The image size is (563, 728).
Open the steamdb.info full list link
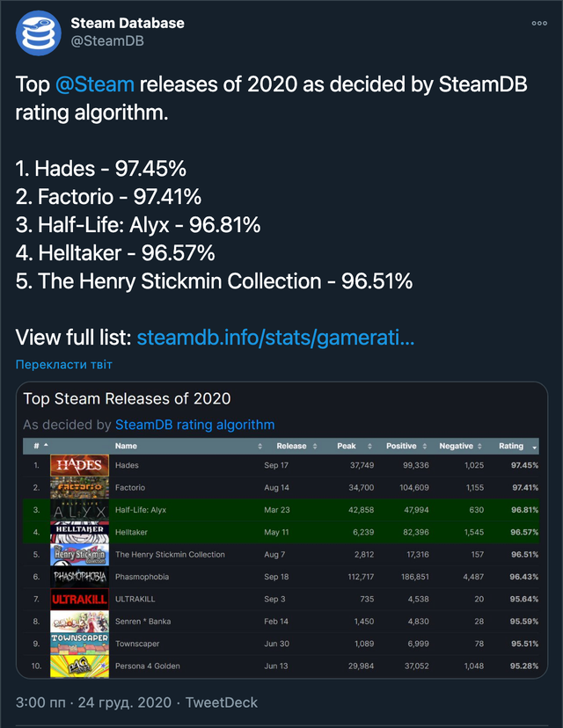(x=275, y=338)
